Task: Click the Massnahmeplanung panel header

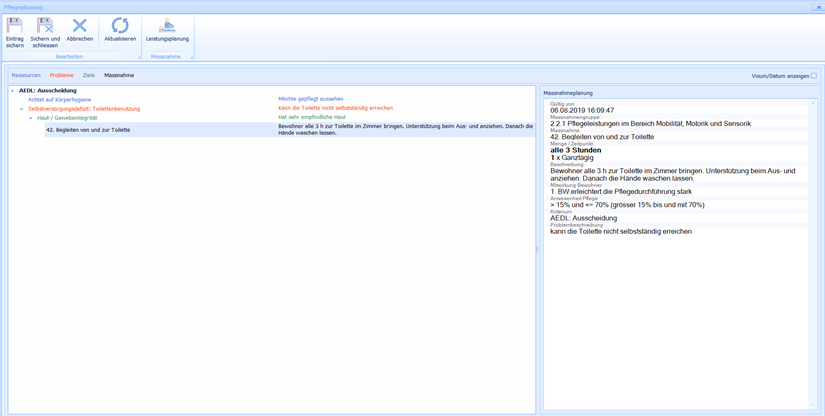Action: pyautogui.click(x=568, y=93)
